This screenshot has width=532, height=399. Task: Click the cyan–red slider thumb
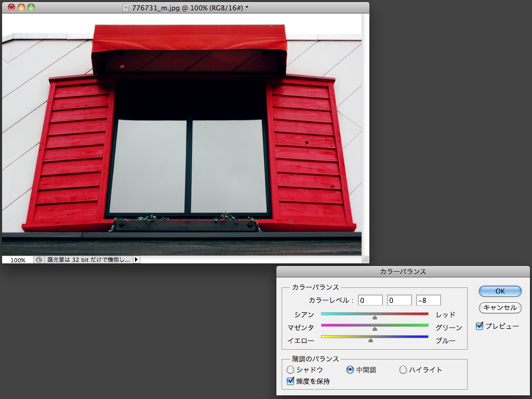pyautogui.click(x=375, y=317)
